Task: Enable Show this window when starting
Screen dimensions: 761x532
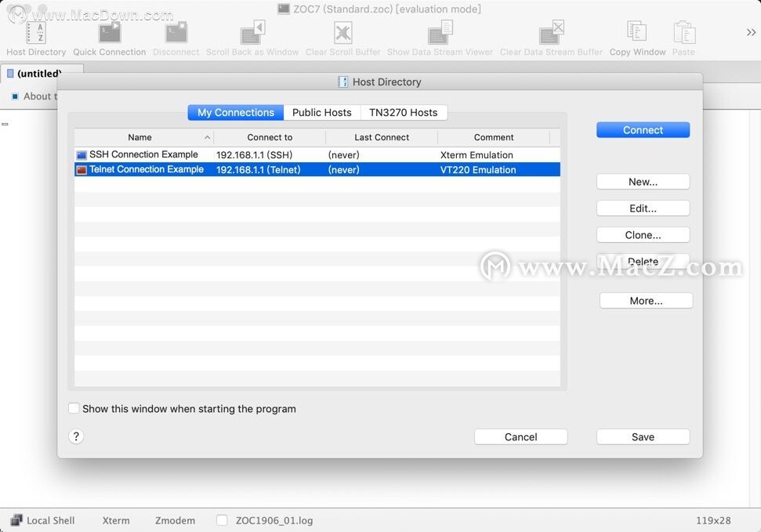Action: [74, 408]
